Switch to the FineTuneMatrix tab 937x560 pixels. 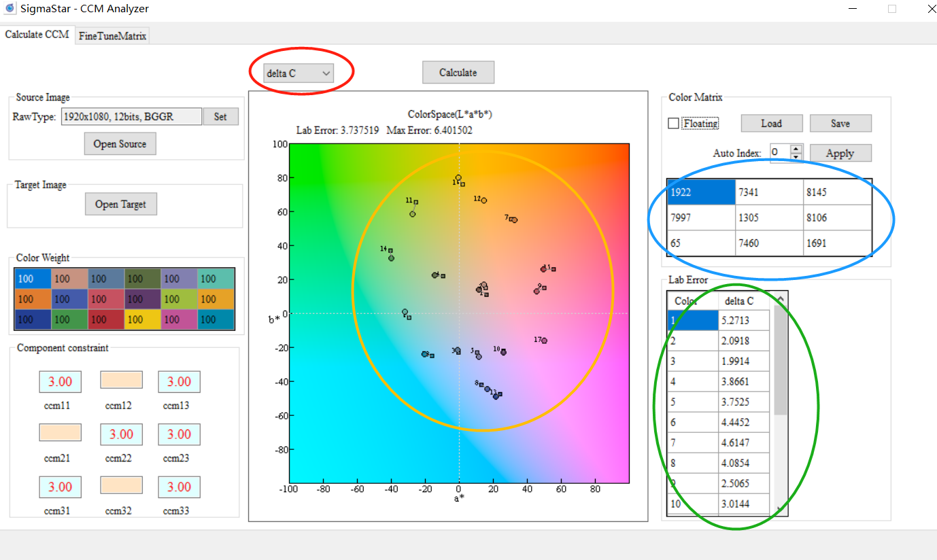[112, 35]
